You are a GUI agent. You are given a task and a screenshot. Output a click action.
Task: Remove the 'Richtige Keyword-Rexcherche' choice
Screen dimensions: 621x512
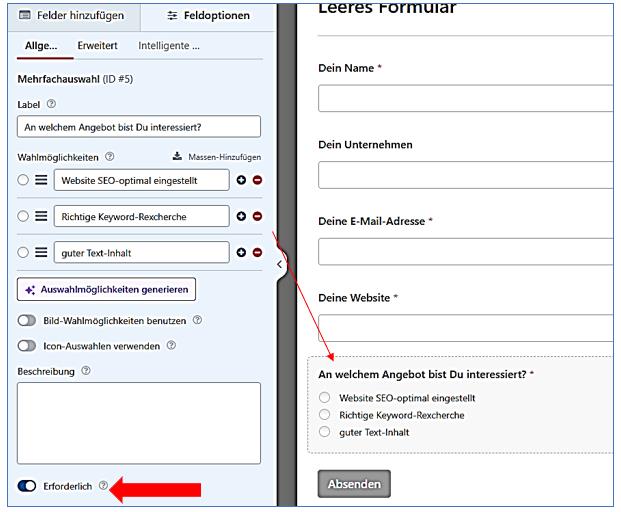(256, 216)
